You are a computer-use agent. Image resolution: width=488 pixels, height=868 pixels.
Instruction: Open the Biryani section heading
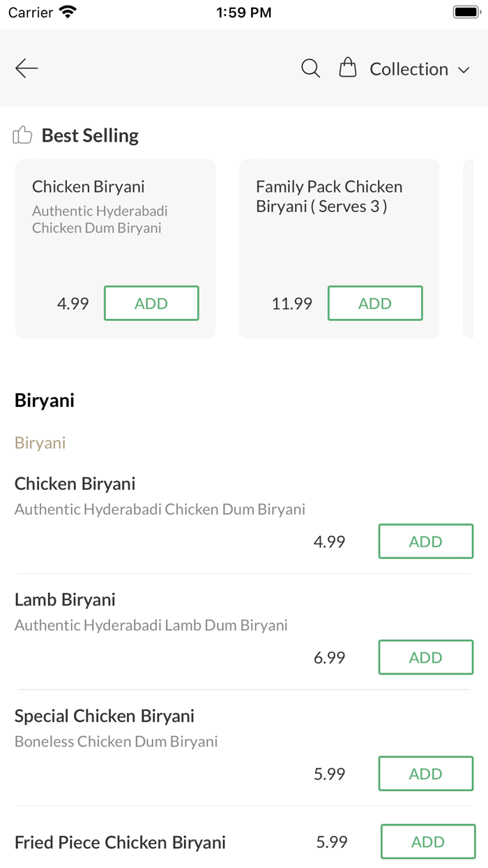(44, 400)
